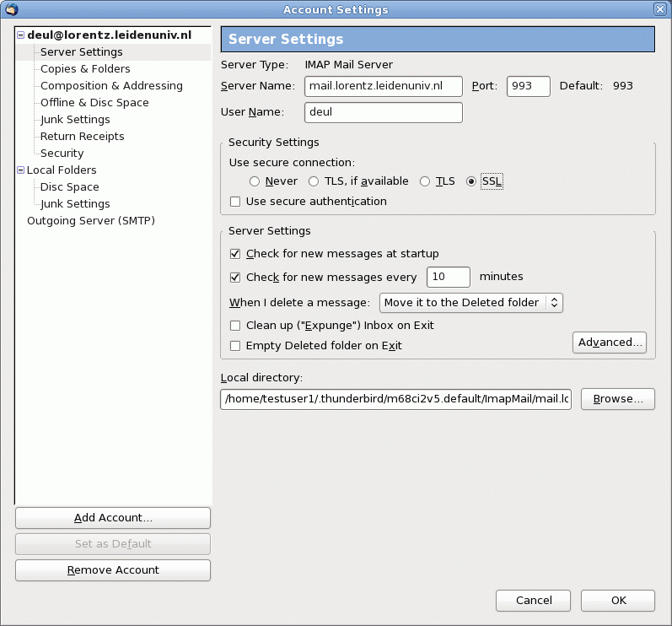Go to Outgoing Server (SMTP) settings
Image resolution: width=672 pixels, height=626 pixels.
[91, 221]
